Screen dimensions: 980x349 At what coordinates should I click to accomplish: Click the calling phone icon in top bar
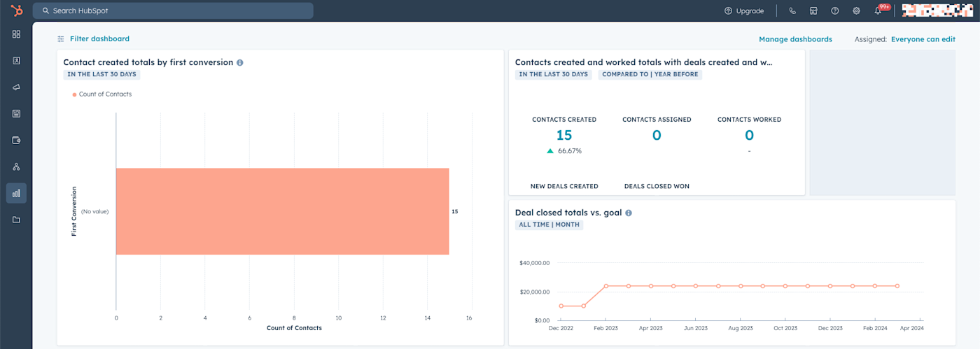tap(792, 10)
